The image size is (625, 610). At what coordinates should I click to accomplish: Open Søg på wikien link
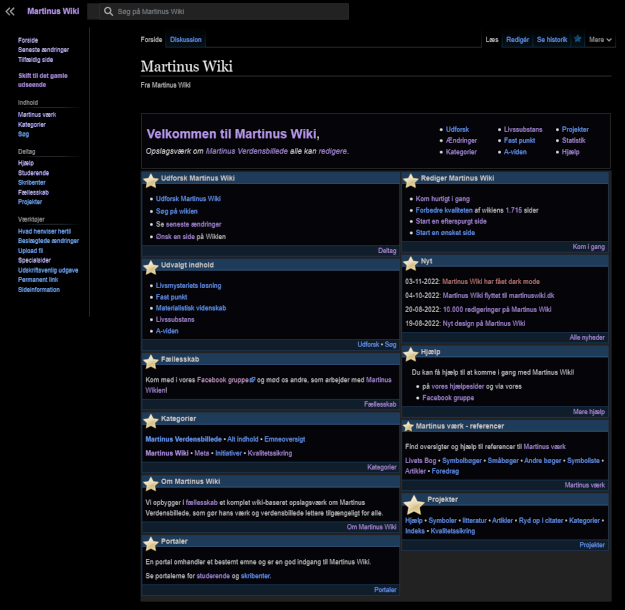[x=177, y=211]
